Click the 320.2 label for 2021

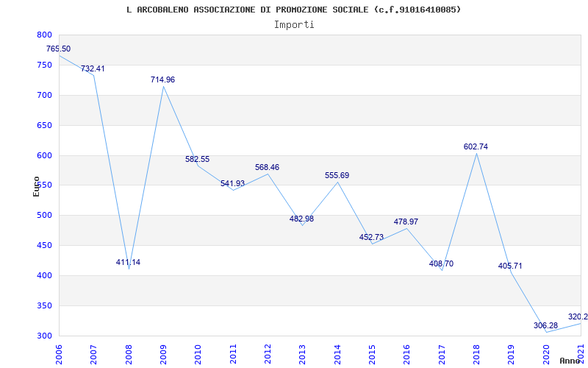click(x=578, y=316)
